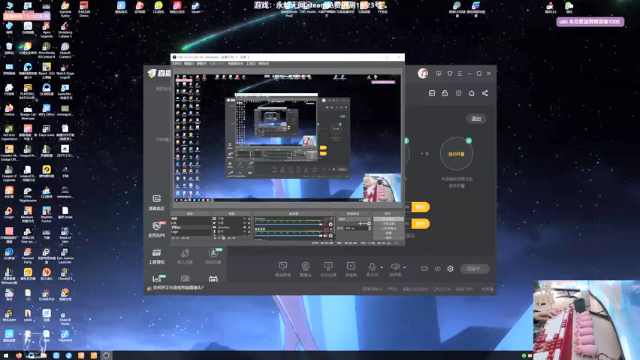Open the 文件(F) menu in OBS
Image resolution: width=640 pixels, height=360 pixels.
177,64
